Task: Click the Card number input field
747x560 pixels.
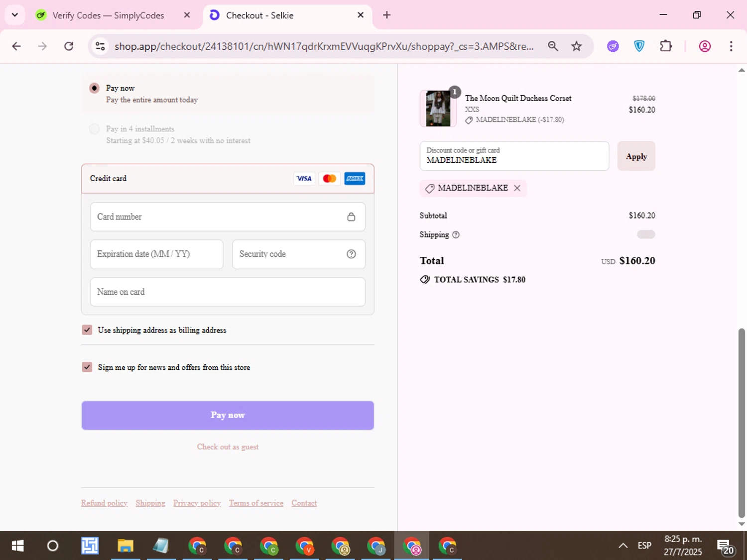Action: pos(228,217)
